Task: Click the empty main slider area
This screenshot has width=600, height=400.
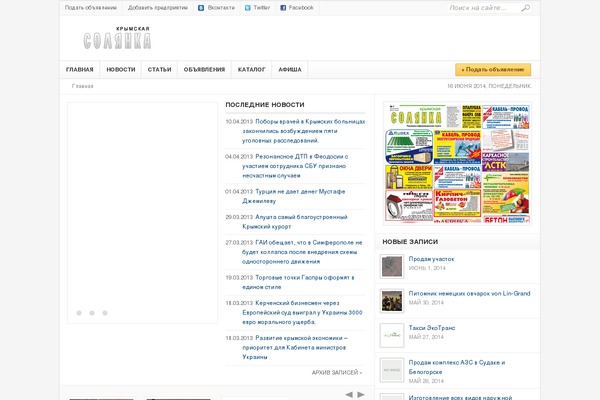Action: tap(142, 213)
